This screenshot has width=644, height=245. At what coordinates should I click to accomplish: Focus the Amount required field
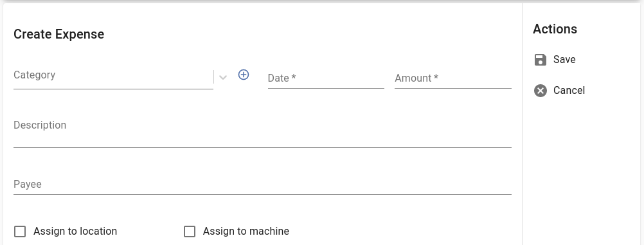click(453, 78)
